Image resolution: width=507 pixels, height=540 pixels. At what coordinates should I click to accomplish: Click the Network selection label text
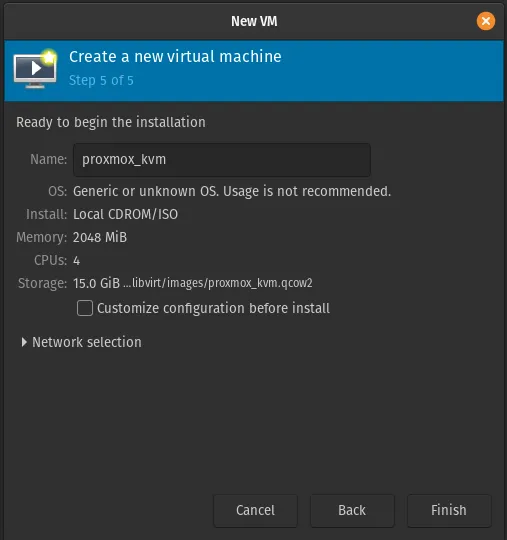(87, 342)
